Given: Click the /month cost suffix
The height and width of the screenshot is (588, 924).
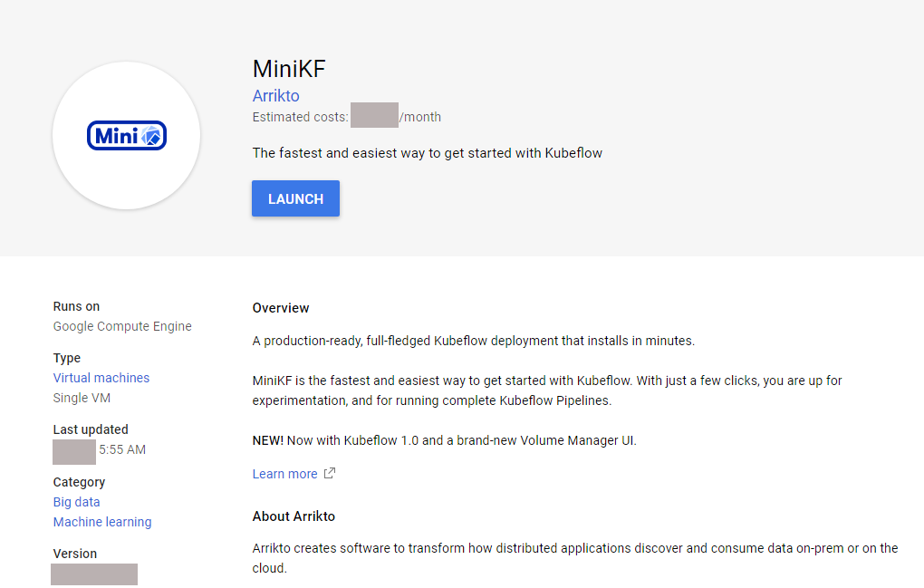Looking at the screenshot, I should (420, 117).
